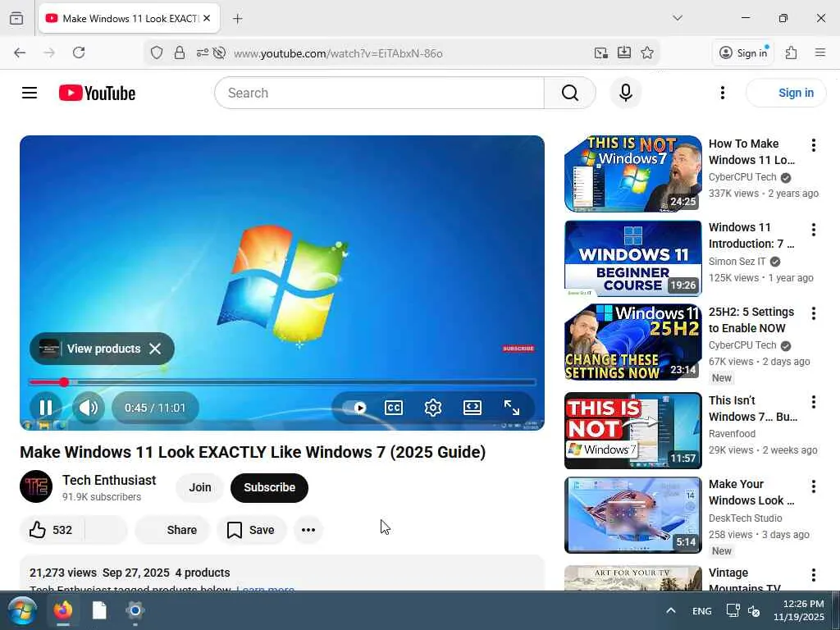Screen dimensions: 840x630
Task: Open Ravenfood video thumbnail 11:57
Action: [x=632, y=431]
